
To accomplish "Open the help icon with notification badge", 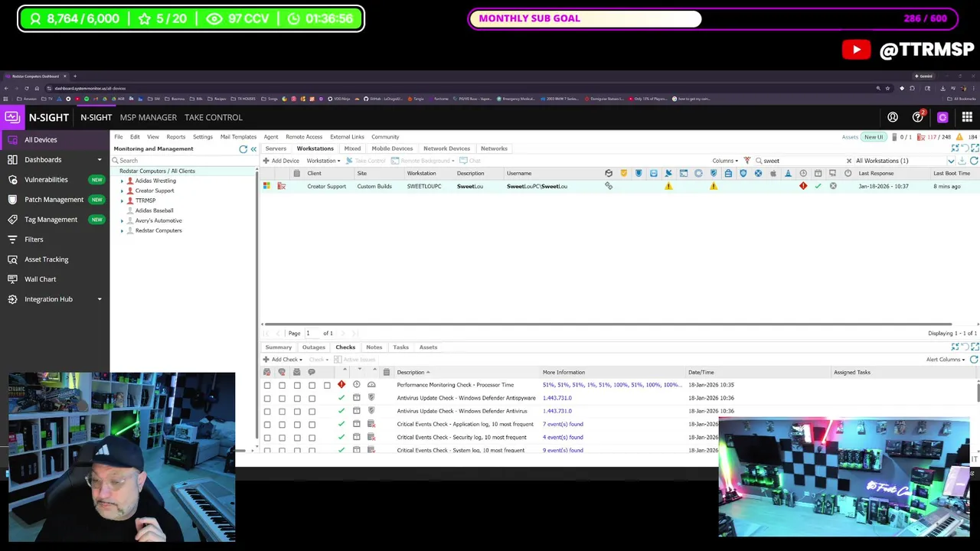I will coord(918,117).
